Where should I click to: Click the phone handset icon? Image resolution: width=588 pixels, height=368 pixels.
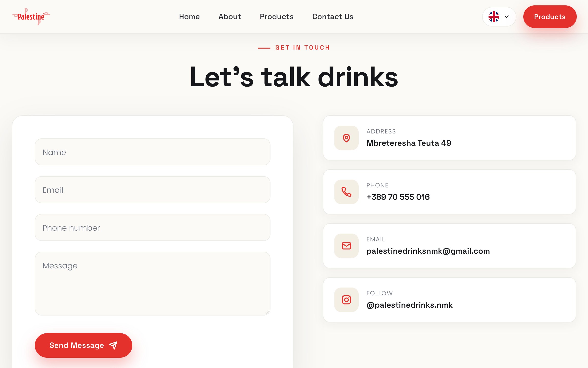[346, 192]
